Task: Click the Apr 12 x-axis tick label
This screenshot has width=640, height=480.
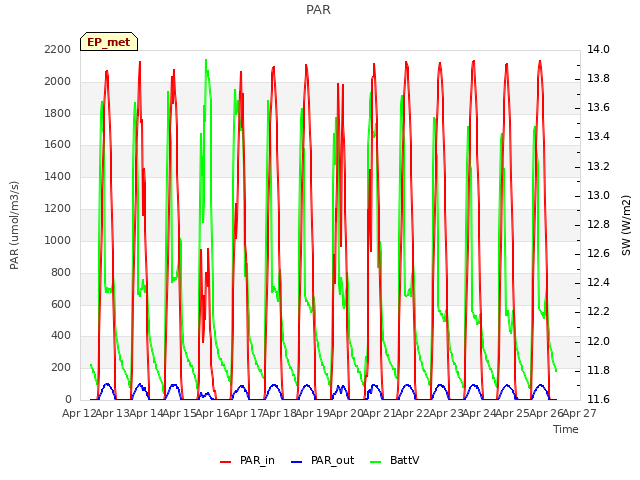Action: click(x=79, y=413)
